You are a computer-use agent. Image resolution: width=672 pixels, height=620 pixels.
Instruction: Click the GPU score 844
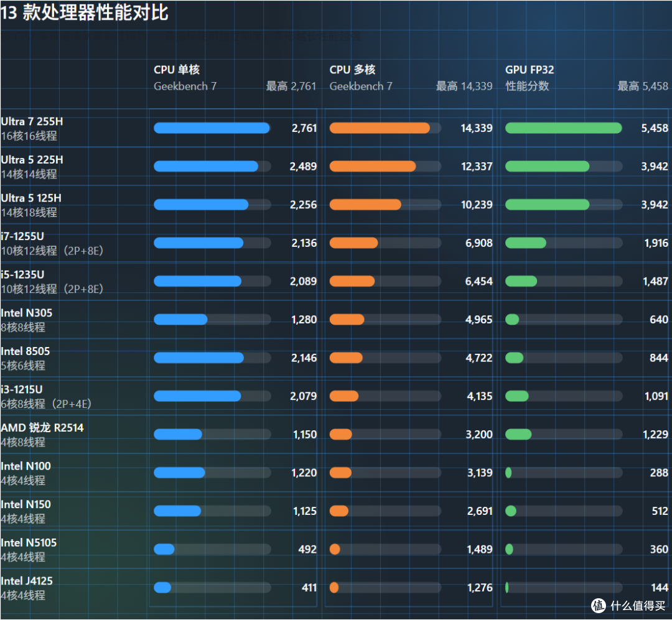coord(659,358)
